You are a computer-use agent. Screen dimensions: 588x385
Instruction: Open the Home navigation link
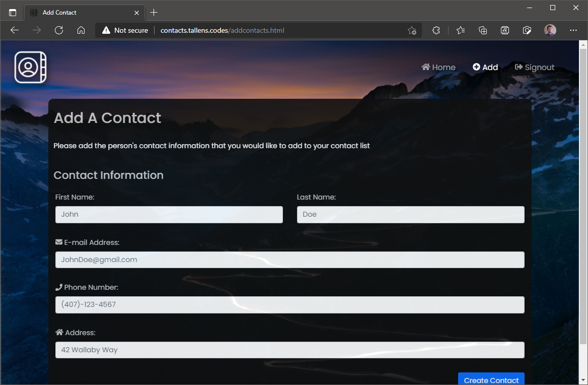438,68
